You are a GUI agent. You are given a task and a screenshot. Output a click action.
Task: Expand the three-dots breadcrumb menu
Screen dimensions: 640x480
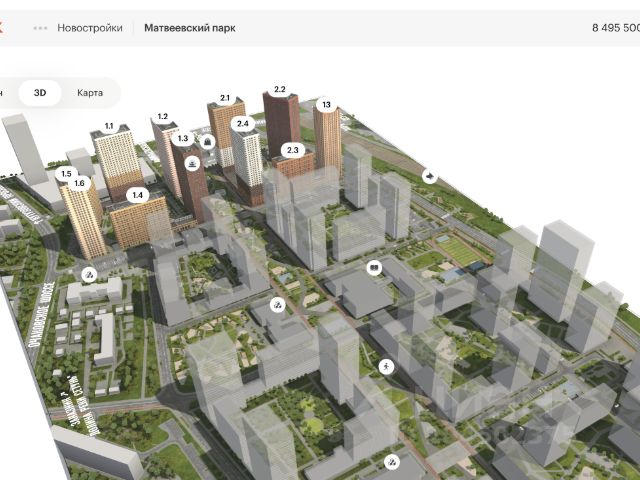40,28
